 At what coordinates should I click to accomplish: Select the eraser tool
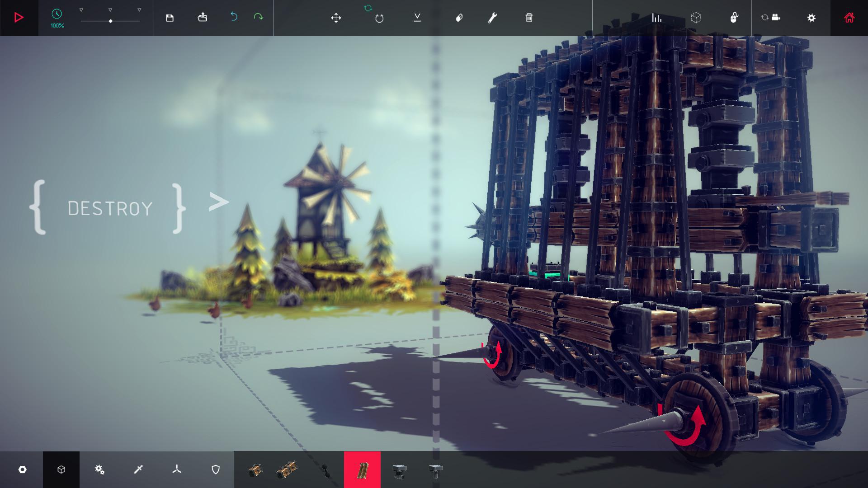point(459,18)
